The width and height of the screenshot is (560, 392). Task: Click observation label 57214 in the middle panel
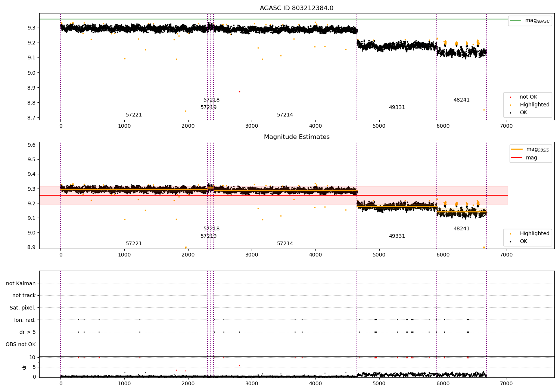click(285, 244)
